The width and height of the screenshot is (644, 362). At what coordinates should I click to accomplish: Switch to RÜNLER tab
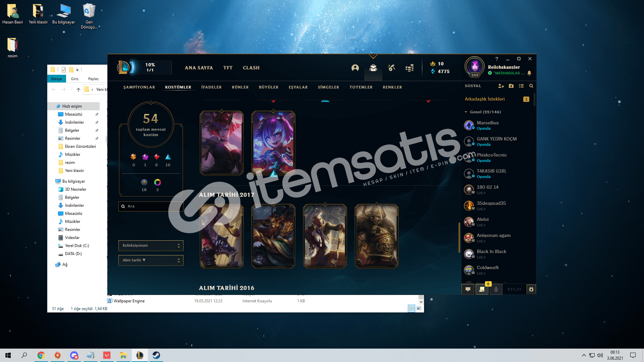pos(240,87)
